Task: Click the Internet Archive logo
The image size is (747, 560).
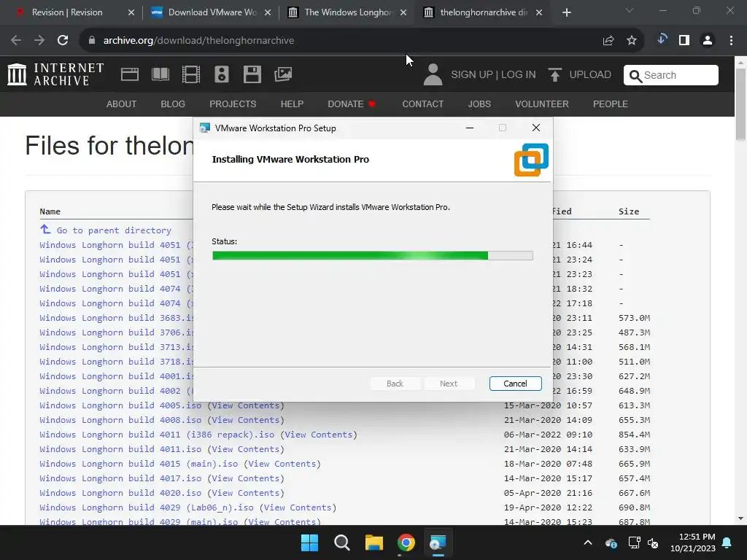Action: (55, 74)
